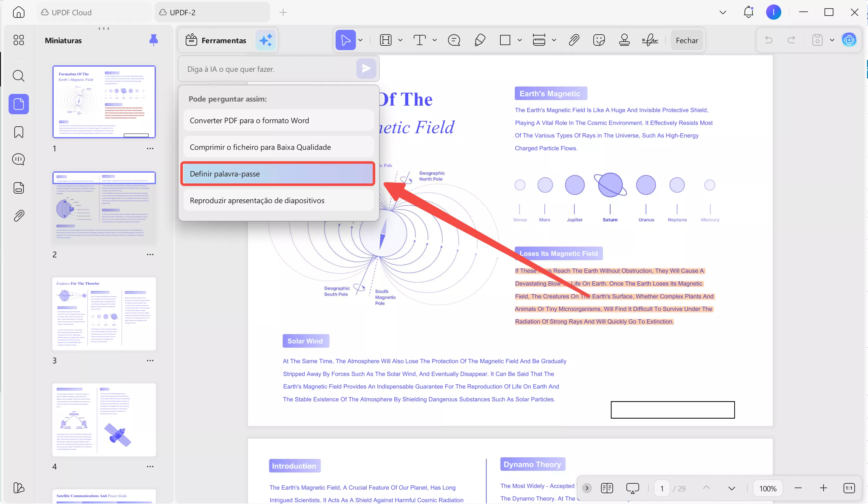This screenshot has width=868, height=504.
Task: Click the zoom in plus button
Action: point(824,488)
